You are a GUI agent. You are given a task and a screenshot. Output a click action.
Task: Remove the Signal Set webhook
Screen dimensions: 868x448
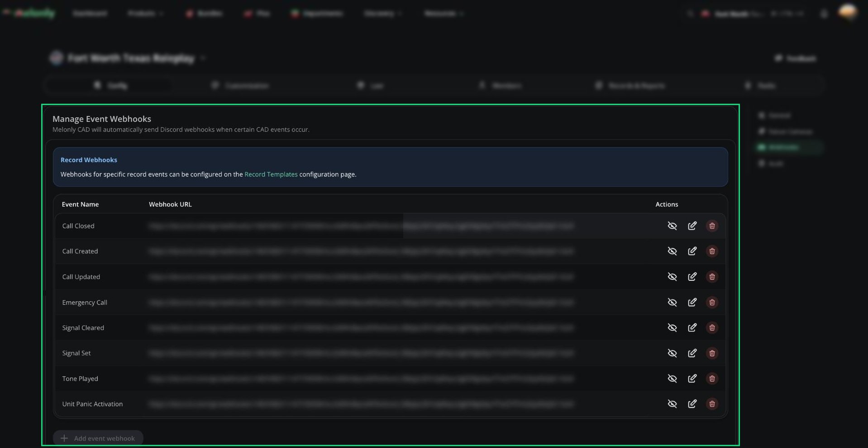[712, 353]
